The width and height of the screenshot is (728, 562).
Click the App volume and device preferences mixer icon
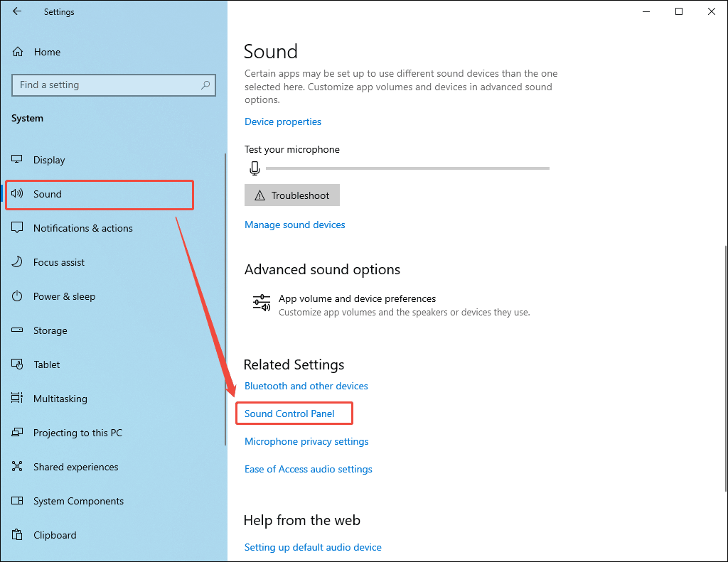(261, 302)
